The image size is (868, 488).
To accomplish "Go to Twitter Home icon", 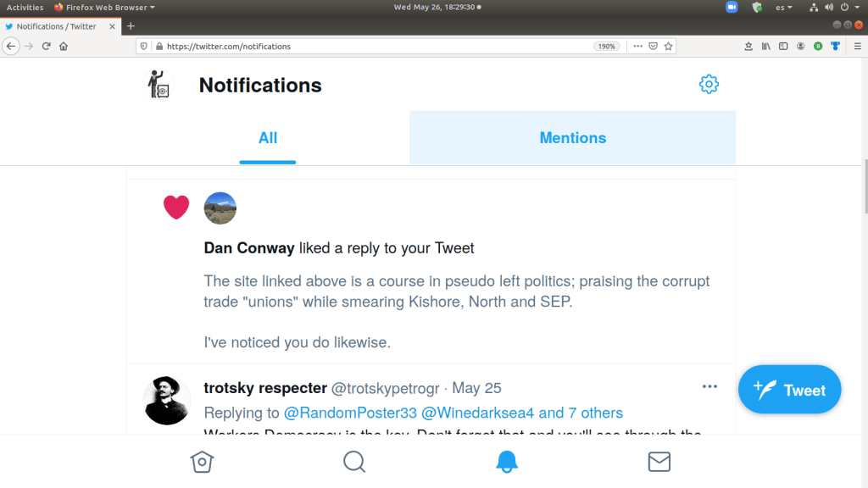I will pos(202,462).
